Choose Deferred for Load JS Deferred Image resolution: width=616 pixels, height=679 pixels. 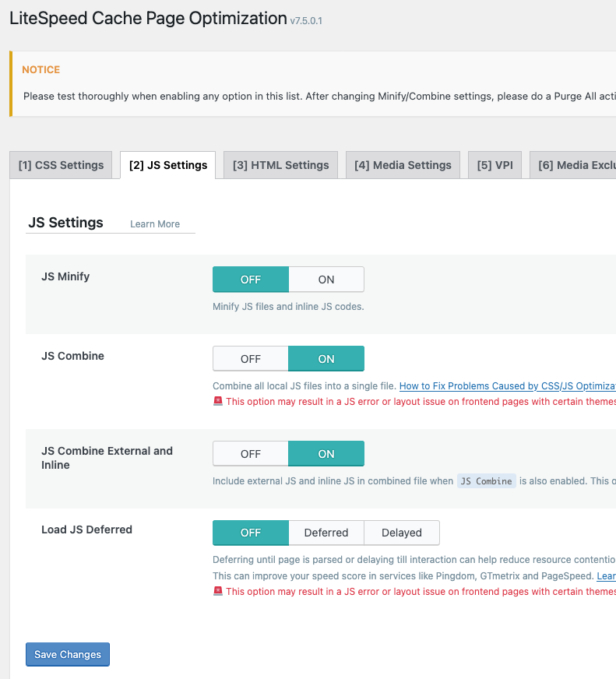(326, 533)
